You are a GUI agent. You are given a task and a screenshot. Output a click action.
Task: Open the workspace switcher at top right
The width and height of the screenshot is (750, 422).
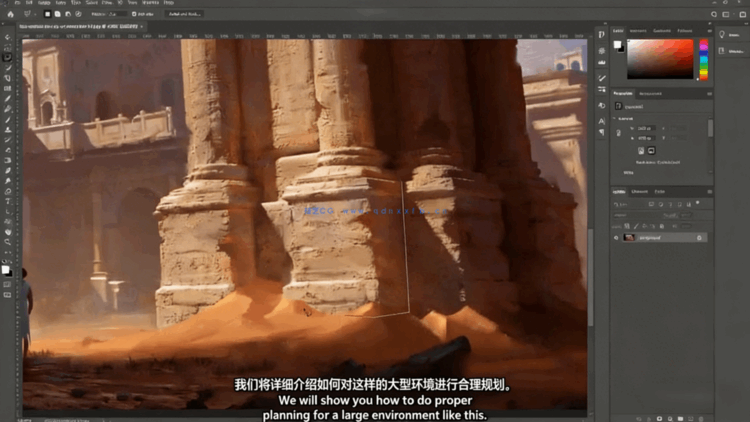tap(726, 14)
